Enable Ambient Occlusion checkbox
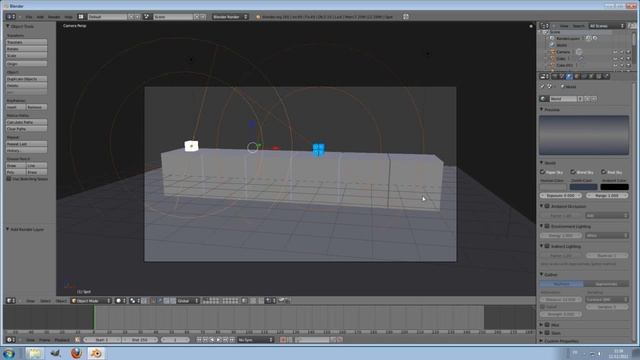Viewport: 640px width, 360px height. click(547, 206)
